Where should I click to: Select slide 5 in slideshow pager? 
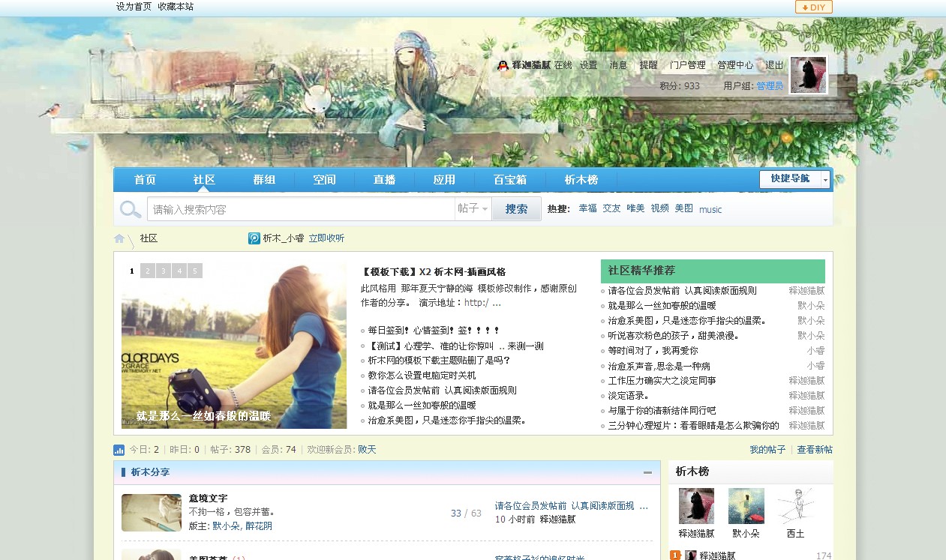coord(194,271)
